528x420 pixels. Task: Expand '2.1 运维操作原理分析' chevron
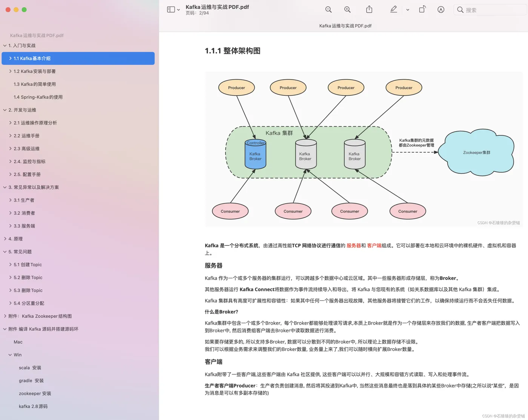tap(10, 123)
